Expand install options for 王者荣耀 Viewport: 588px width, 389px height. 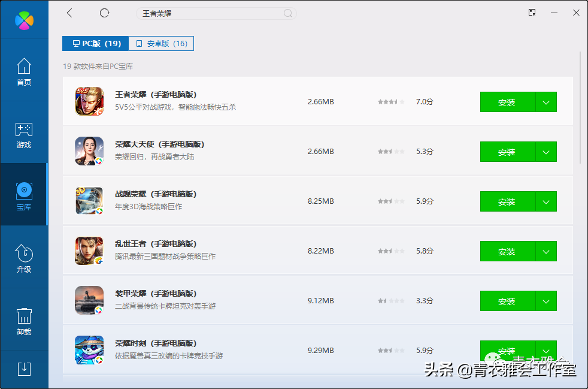pyautogui.click(x=546, y=102)
